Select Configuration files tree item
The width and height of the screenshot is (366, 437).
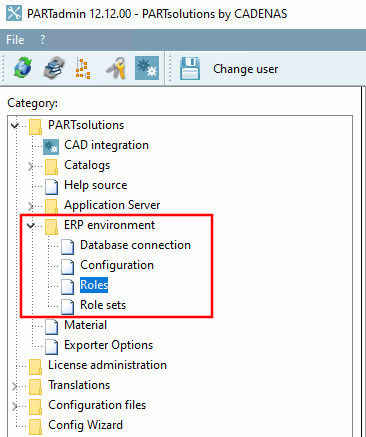click(97, 405)
